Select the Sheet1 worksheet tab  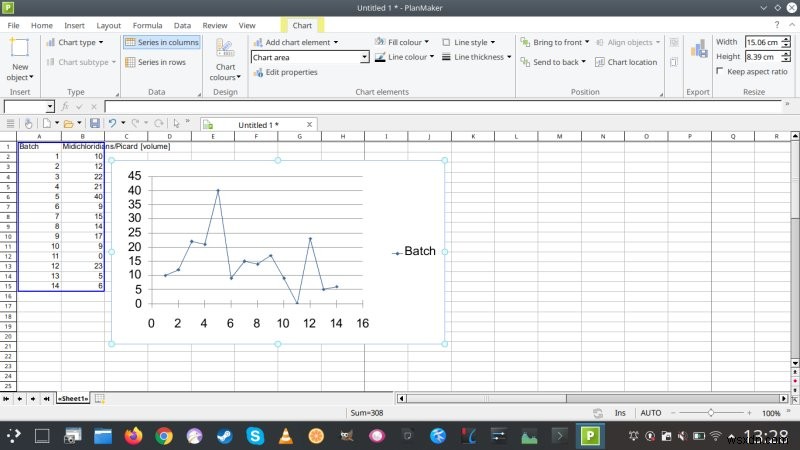point(73,398)
